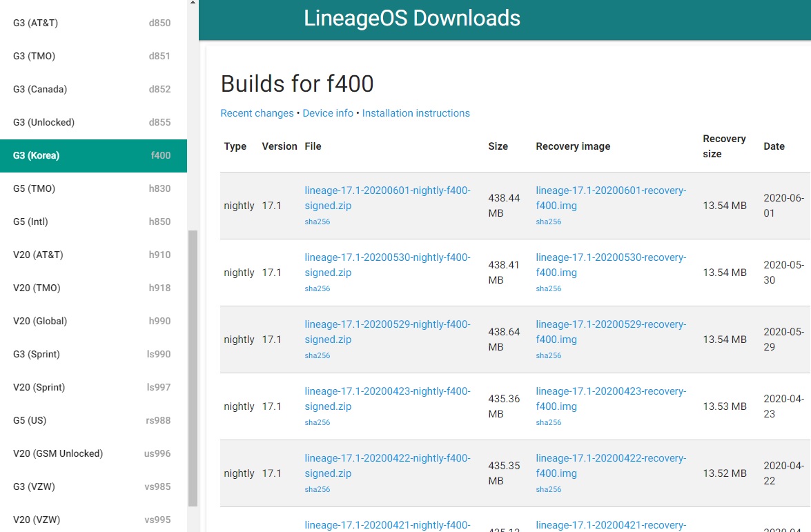The height and width of the screenshot is (532, 811).
Task: Open sha256 for 20200423 recovery image
Action: pyautogui.click(x=548, y=422)
